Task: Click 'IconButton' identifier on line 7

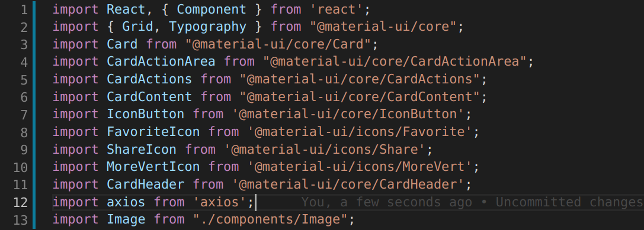Action: [x=145, y=114]
